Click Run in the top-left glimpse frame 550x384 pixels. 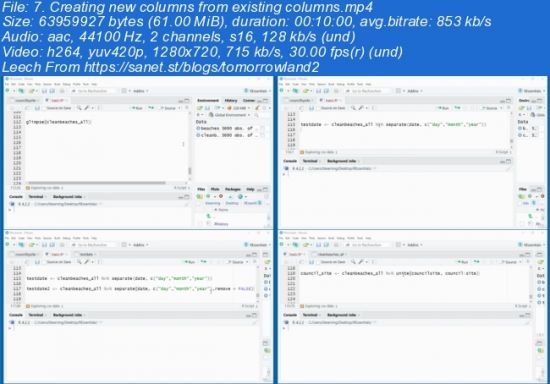click(x=137, y=108)
